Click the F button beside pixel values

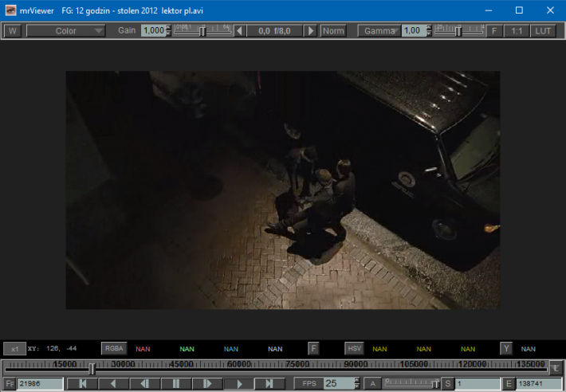pyautogui.click(x=313, y=348)
